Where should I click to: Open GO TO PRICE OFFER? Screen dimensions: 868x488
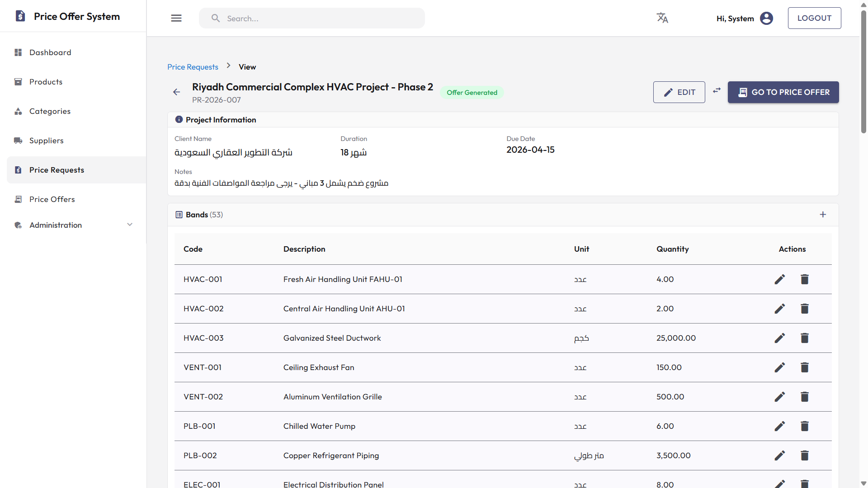(x=783, y=92)
